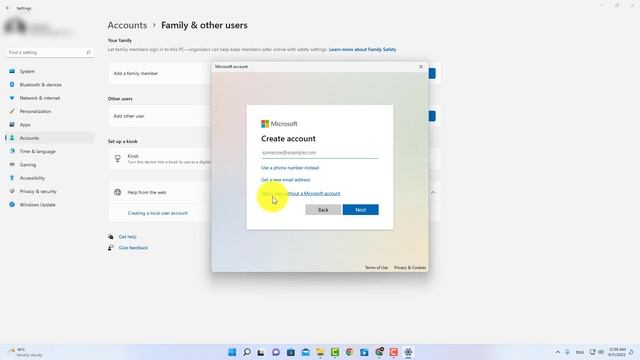Go back with the Settings back arrow
Viewport: 640px width, 360px height.
click(x=7, y=8)
